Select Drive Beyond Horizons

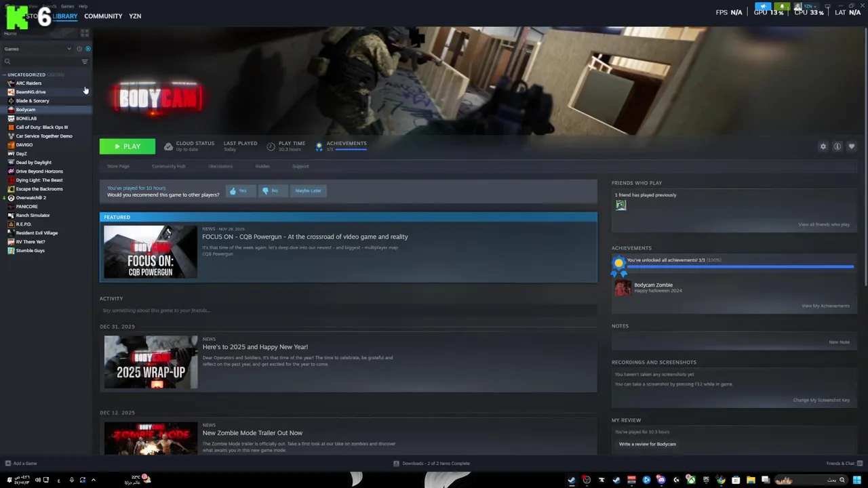point(39,171)
